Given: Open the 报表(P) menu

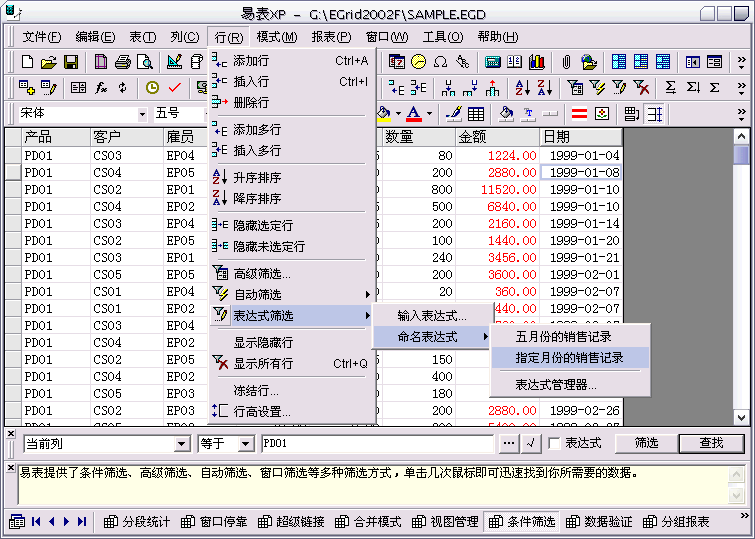Looking at the screenshot, I should 331,37.
